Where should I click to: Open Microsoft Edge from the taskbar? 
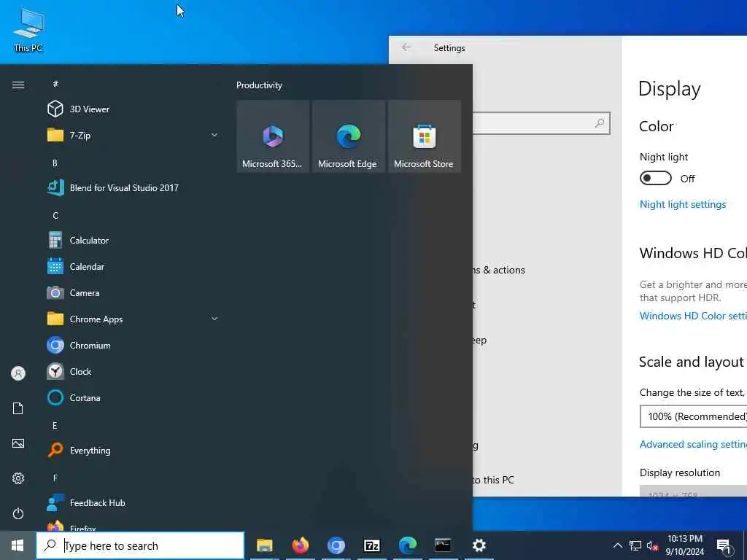pyautogui.click(x=407, y=545)
